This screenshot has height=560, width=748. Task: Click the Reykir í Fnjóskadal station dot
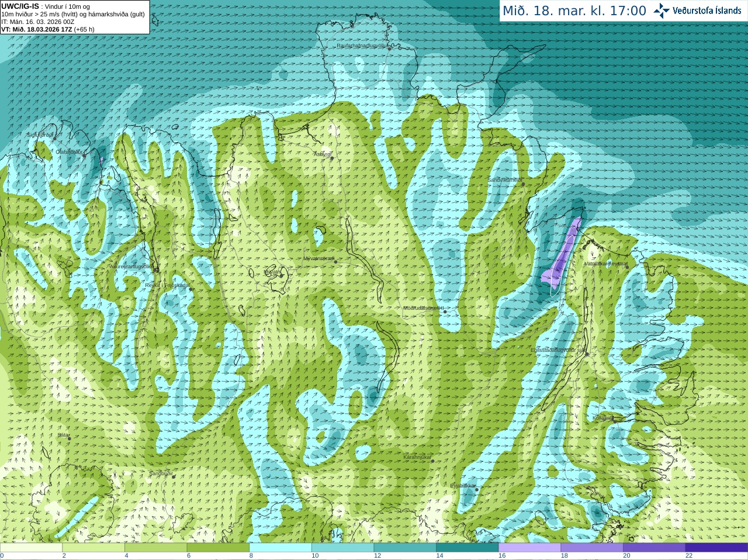(x=191, y=289)
